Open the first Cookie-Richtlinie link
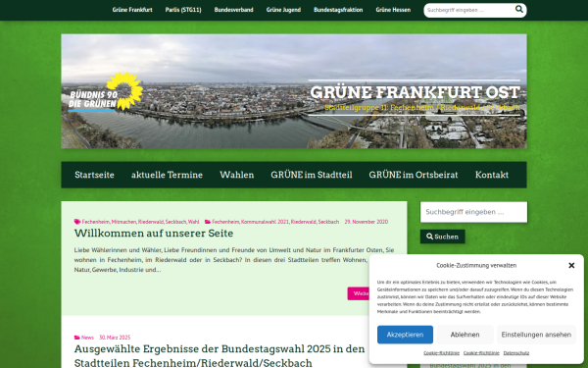The image size is (588, 368). (x=441, y=353)
